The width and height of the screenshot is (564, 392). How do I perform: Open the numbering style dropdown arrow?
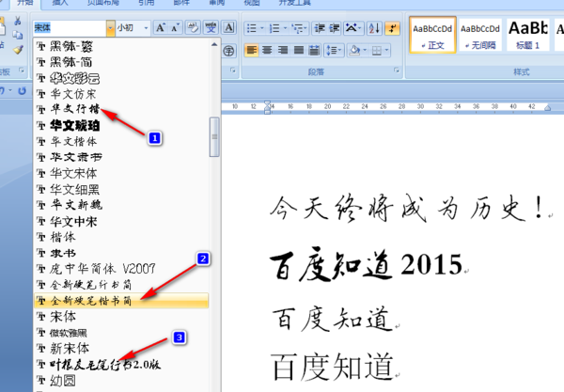(285, 28)
